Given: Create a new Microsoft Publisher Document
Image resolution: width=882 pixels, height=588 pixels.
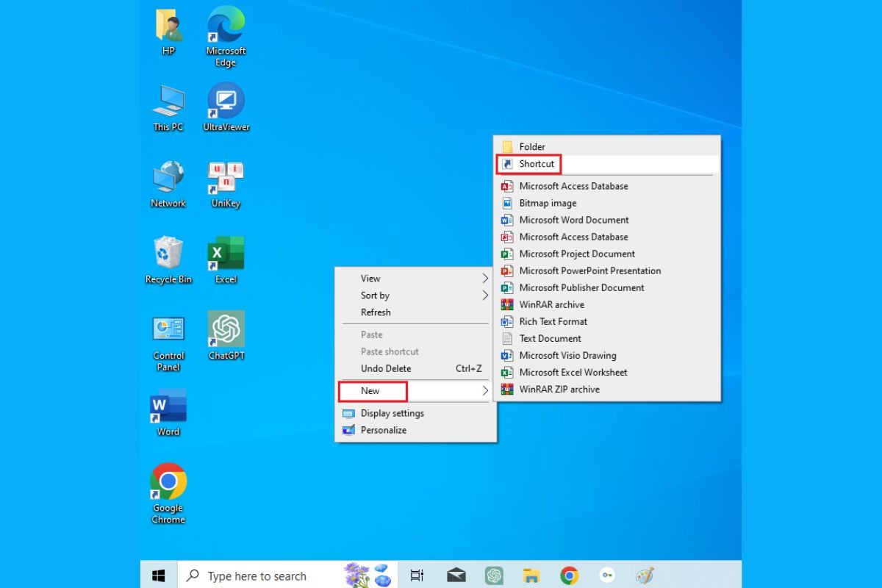Looking at the screenshot, I should coord(607,287).
